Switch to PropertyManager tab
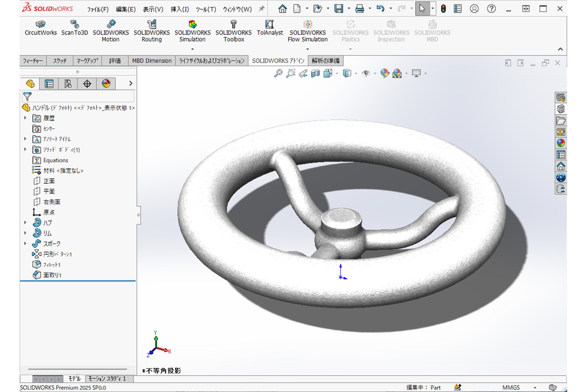This screenshot has width=587, height=392. tap(49, 84)
